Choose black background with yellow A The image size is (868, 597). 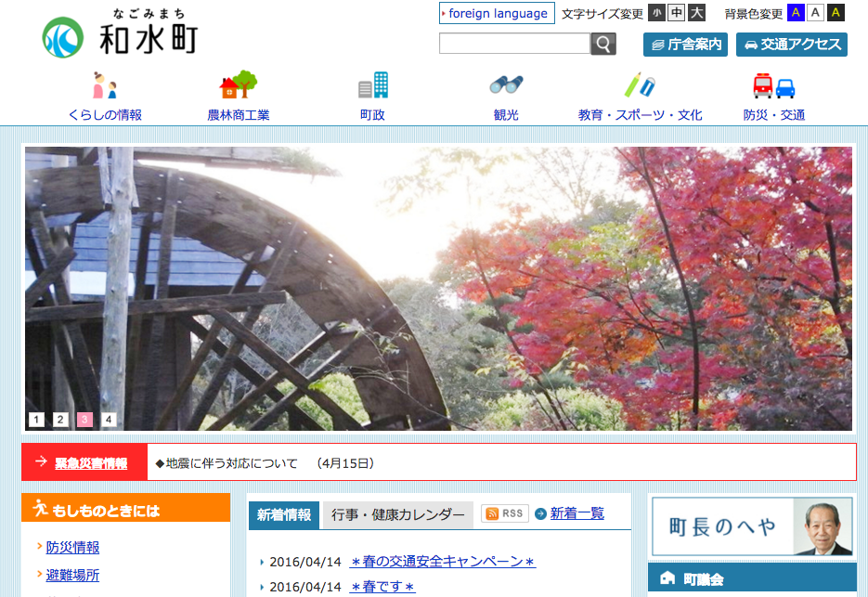836,12
